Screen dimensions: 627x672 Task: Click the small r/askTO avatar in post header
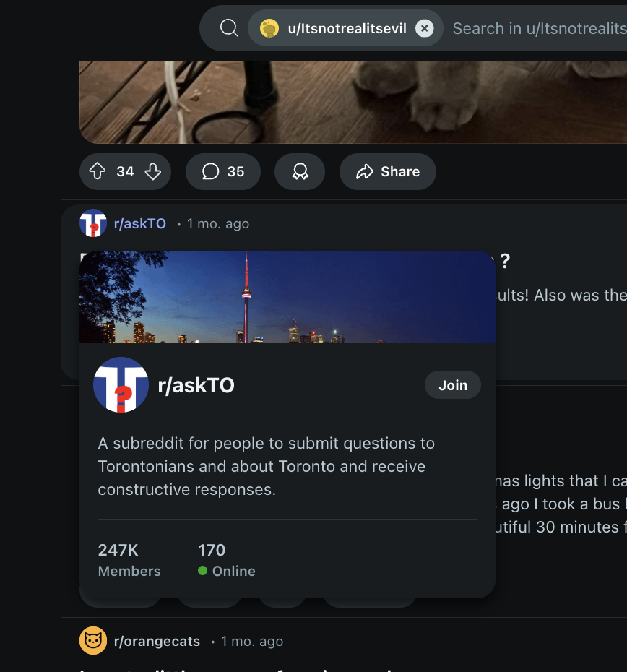click(93, 223)
